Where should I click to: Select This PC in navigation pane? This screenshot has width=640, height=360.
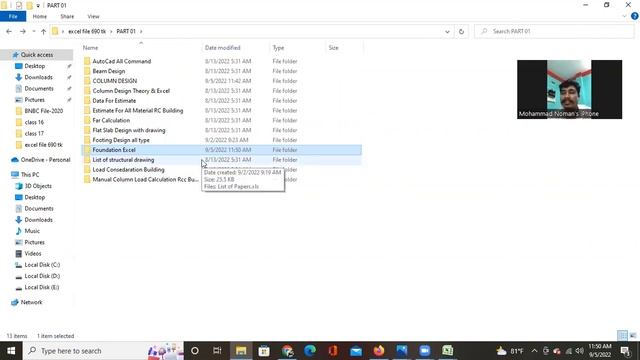click(x=30, y=175)
